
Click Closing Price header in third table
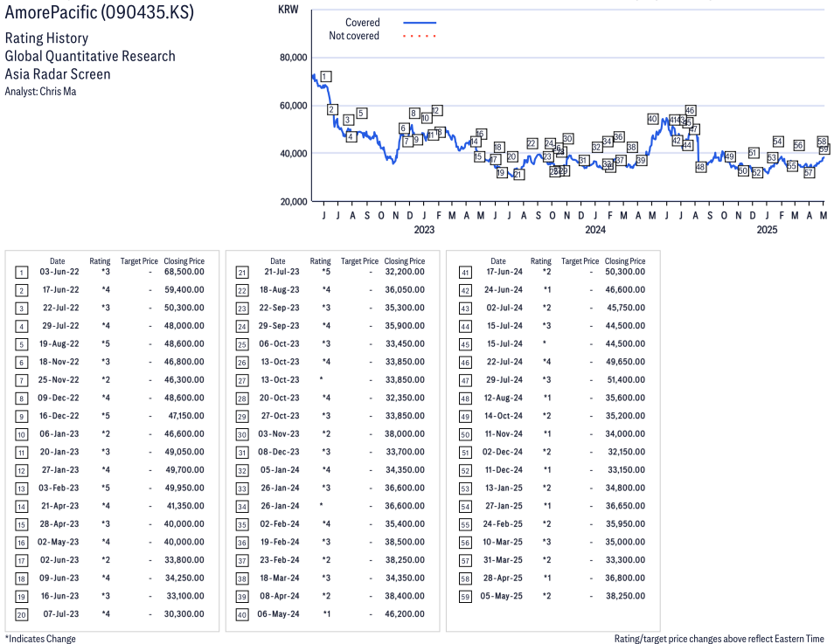tap(625, 261)
